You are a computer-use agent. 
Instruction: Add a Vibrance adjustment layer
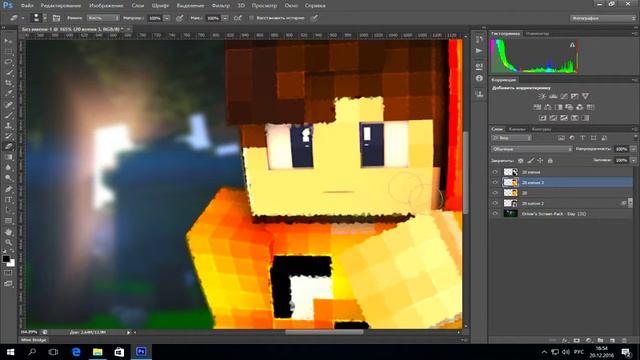[585, 96]
